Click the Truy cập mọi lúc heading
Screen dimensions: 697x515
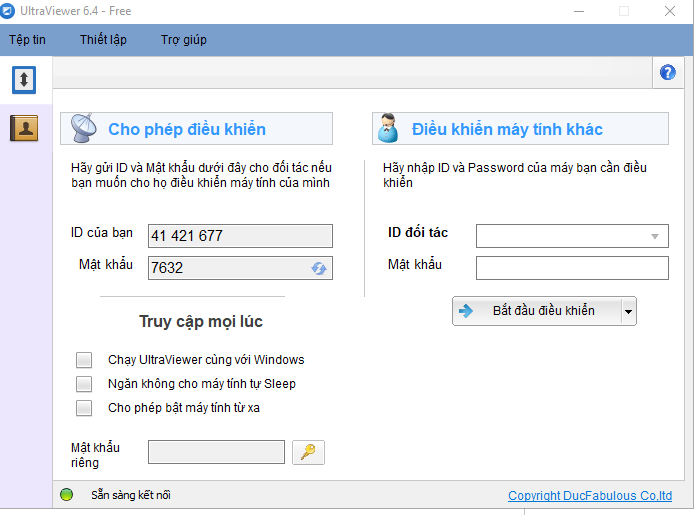(201, 321)
